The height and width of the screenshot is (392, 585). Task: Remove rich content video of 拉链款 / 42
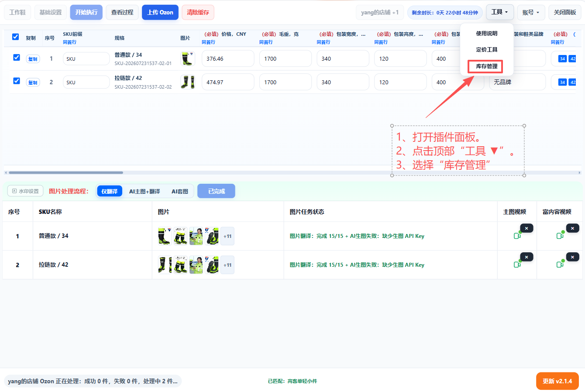(572, 257)
